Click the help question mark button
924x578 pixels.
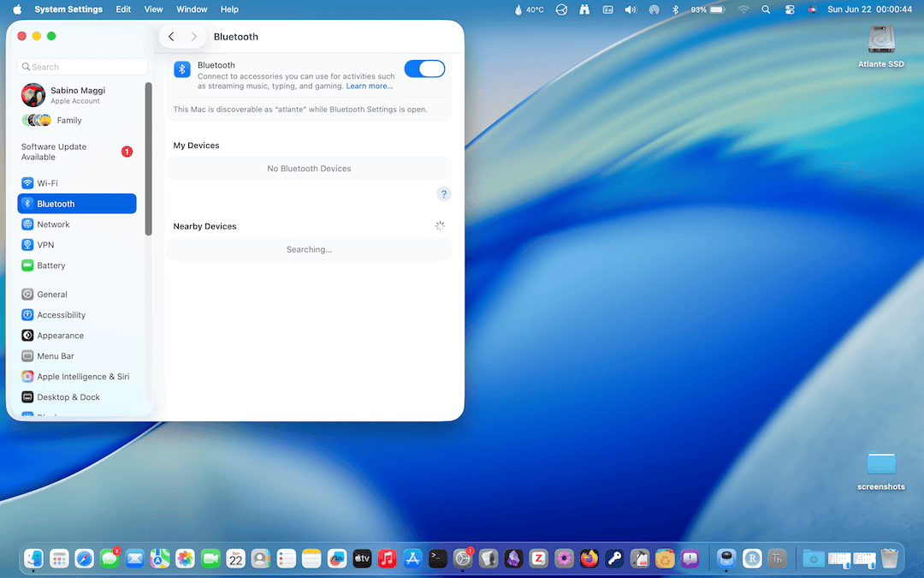(x=443, y=194)
